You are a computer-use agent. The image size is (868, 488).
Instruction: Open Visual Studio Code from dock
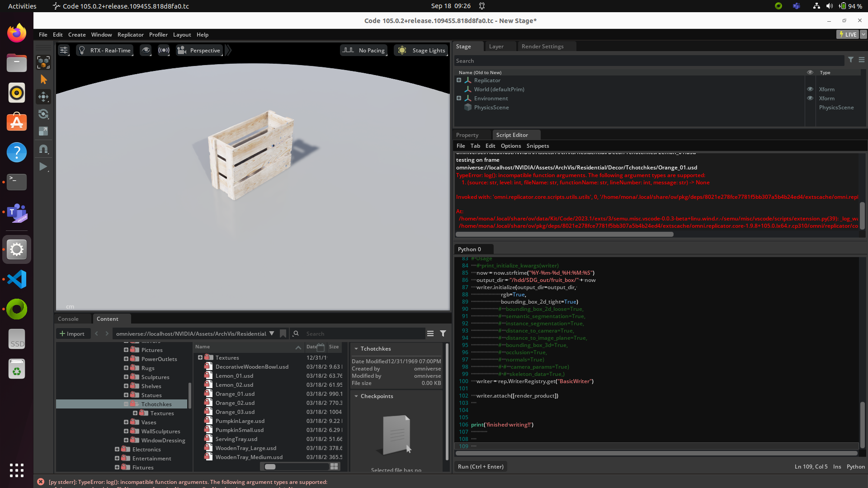click(17, 279)
